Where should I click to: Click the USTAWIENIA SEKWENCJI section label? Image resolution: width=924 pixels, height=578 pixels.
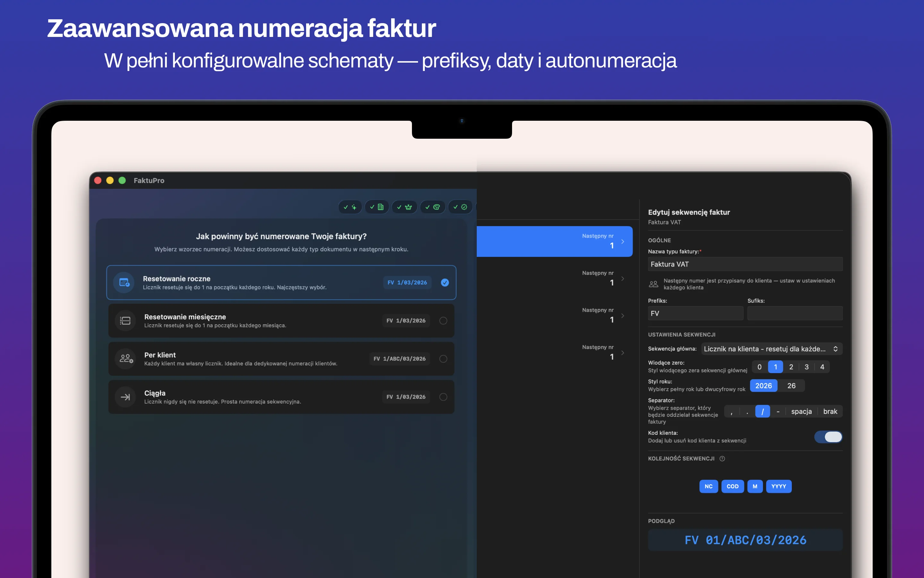pyautogui.click(x=681, y=335)
